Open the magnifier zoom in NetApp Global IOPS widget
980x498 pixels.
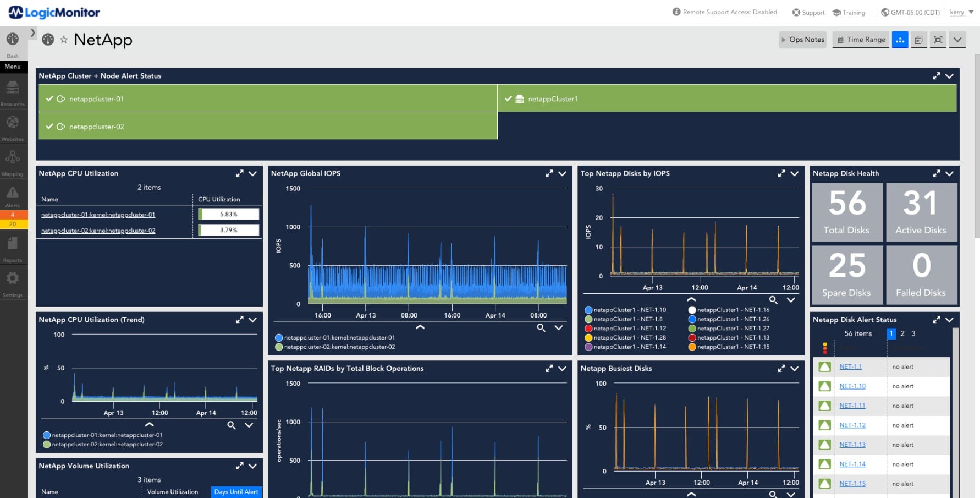pos(541,327)
